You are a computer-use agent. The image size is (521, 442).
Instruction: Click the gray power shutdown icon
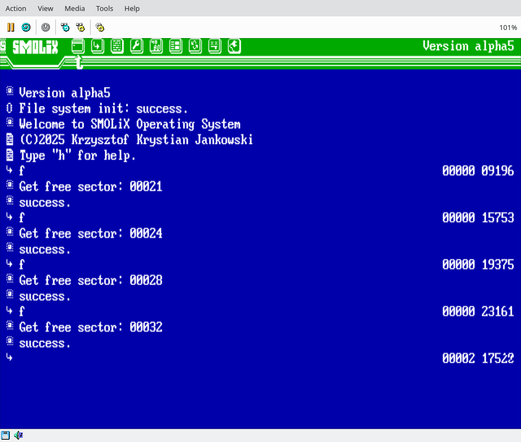[x=46, y=27]
